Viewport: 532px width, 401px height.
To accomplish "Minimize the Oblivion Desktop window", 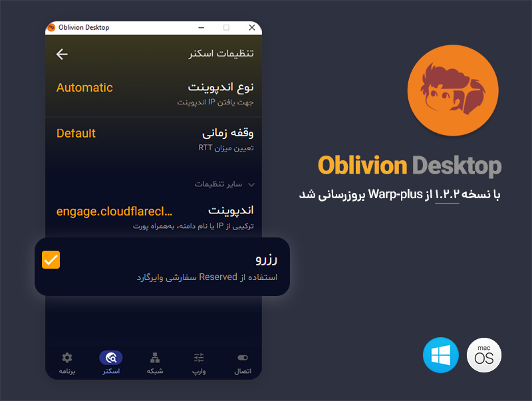I will tap(201, 27).
